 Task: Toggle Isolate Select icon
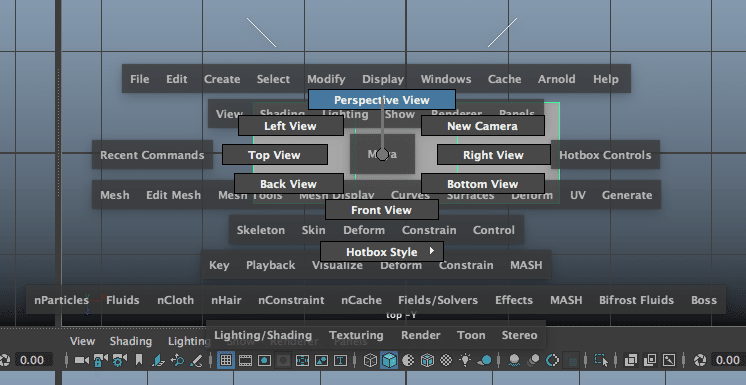click(601, 360)
